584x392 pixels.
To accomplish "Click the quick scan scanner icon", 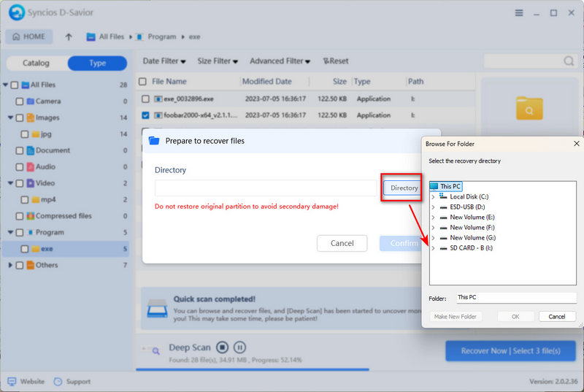I will click(157, 308).
